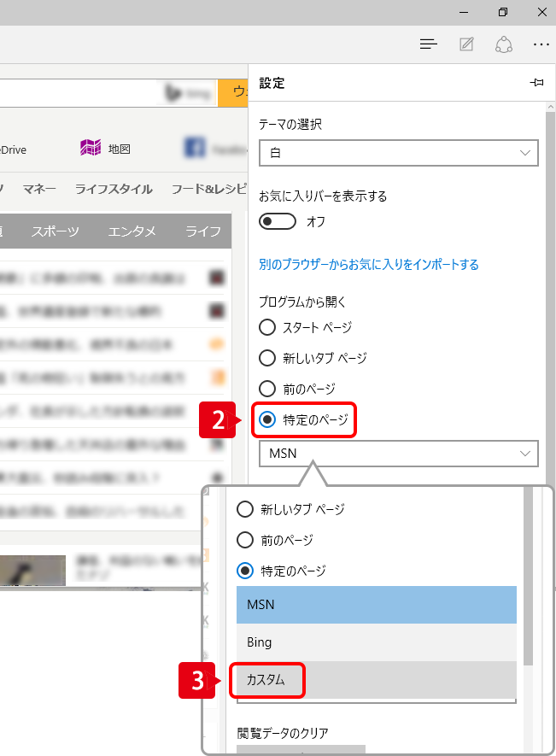556x756 pixels.
Task: Select 前のページ radio in settings pane
Action: tap(267, 389)
